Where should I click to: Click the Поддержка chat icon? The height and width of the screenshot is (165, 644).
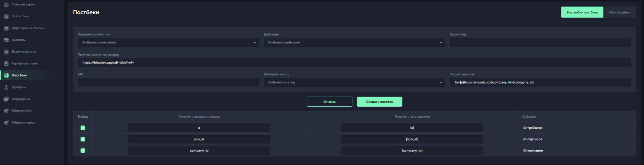coord(6,99)
